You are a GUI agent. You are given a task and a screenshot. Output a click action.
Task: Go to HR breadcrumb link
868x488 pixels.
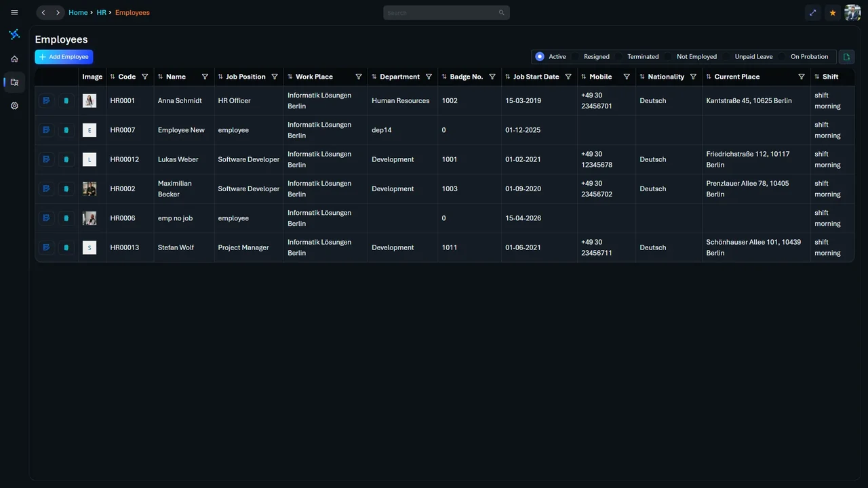[x=101, y=12]
